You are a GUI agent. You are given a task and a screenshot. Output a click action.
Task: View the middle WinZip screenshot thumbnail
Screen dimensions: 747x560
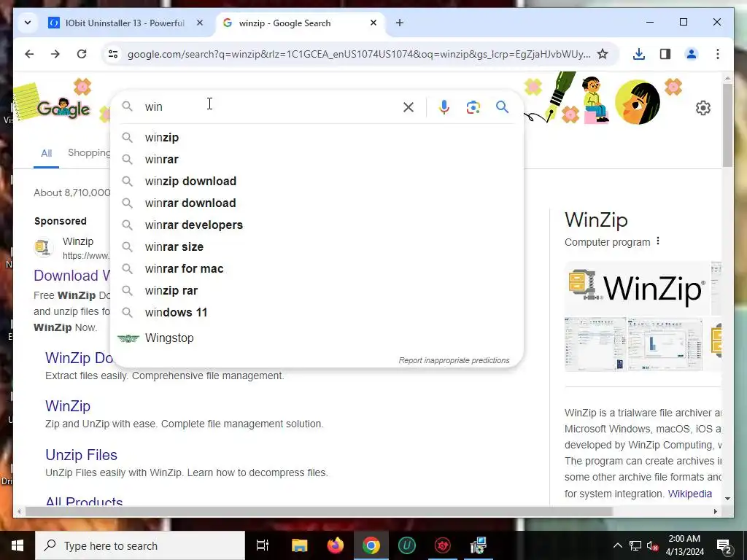(x=665, y=344)
